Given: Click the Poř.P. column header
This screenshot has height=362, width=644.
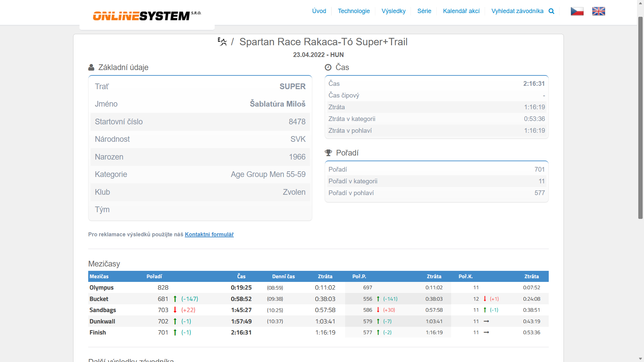Looking at the screenshot, I should point(359,277).
